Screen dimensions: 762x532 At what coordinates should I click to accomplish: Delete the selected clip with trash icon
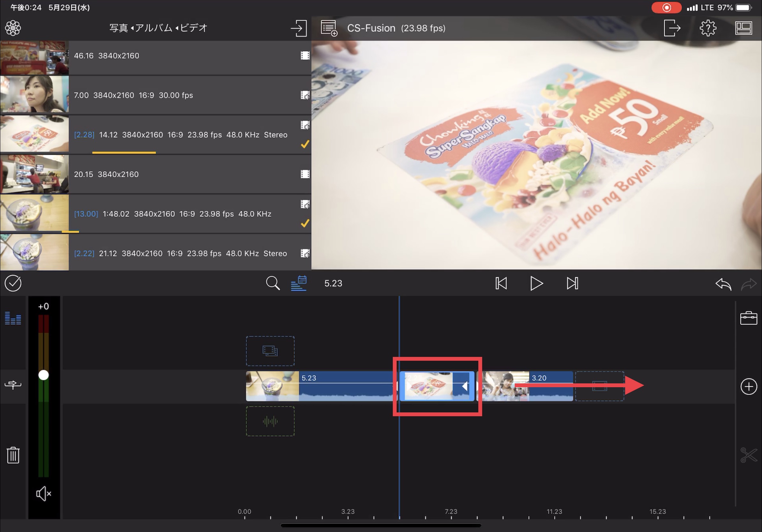[13, 455]
